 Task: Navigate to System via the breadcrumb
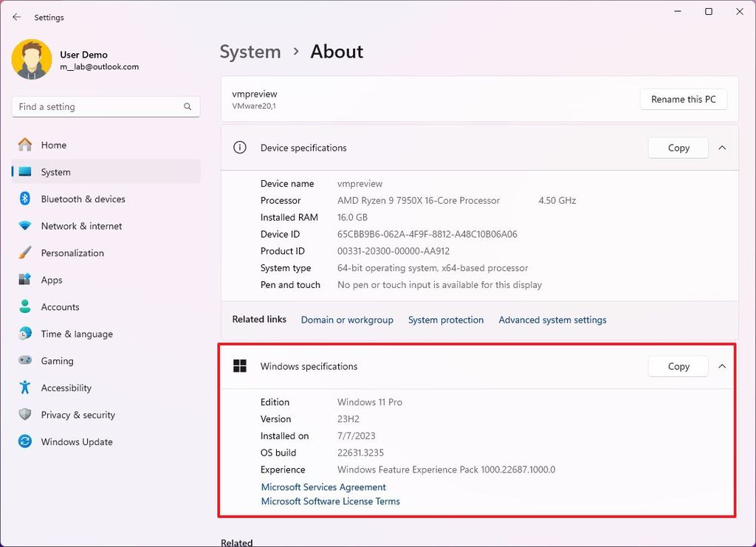(x=250, y=52)
